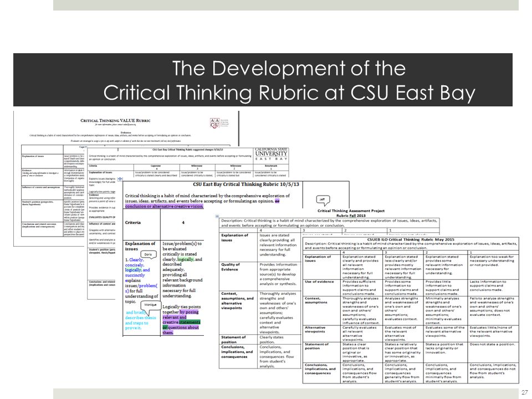This screenshot has width=532, height=399.
Task: Click "Statement of position" in the Fall 2013 rubric
Action: coord(233,340)
